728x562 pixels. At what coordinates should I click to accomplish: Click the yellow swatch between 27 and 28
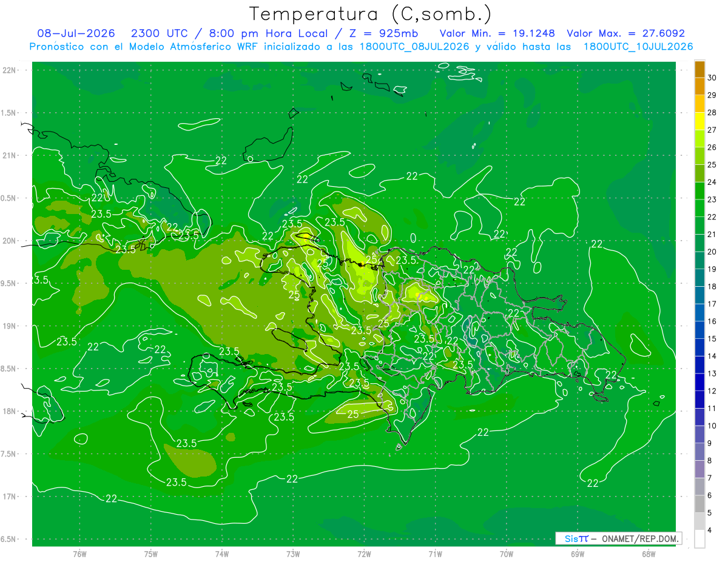(699, 121)
